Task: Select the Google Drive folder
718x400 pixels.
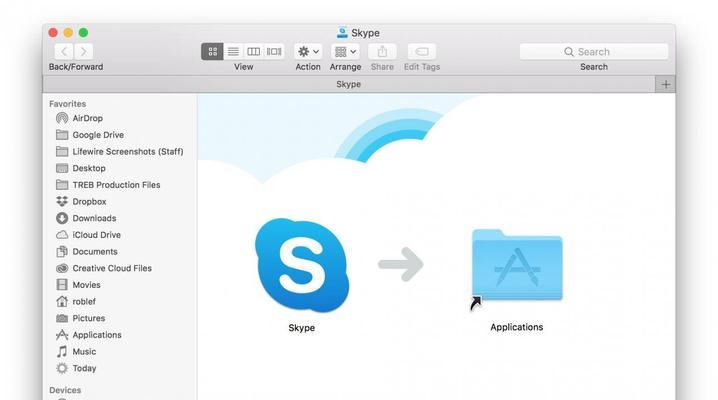Action: pos(90,135)
